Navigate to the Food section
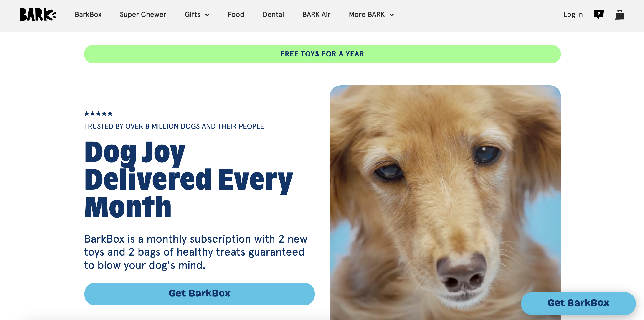 236,15
